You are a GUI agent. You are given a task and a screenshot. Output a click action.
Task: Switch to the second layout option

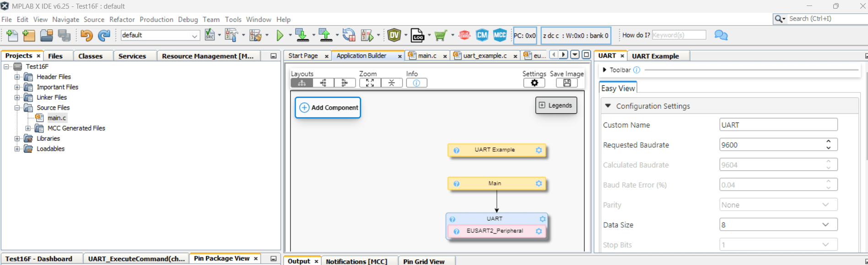click(x=323, y=83)
